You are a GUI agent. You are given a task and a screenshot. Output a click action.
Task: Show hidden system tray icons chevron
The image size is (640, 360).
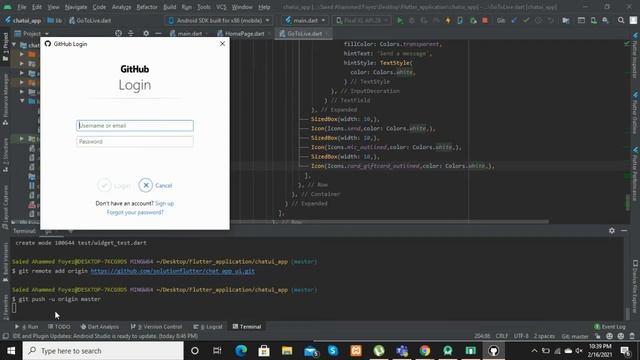[534, 351]
